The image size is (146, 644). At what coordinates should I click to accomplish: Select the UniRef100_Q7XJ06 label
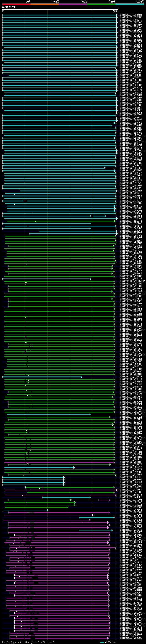coord(131,500)
